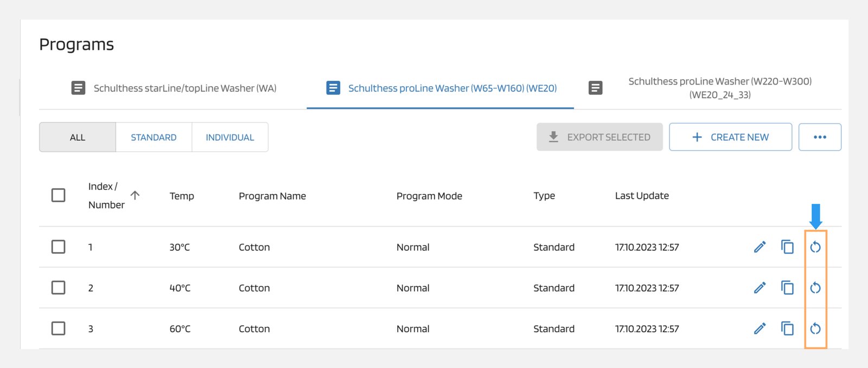This screenshot has height=368, width=868.
Task: Duplicate the 30°C Cotton program row
Action: tap(787, 247)
